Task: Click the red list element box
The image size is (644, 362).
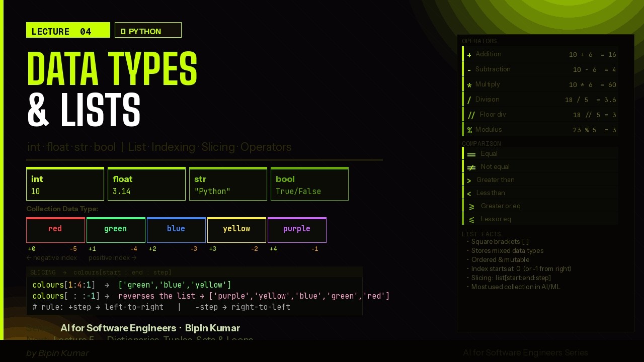Action: pos(55,230)
